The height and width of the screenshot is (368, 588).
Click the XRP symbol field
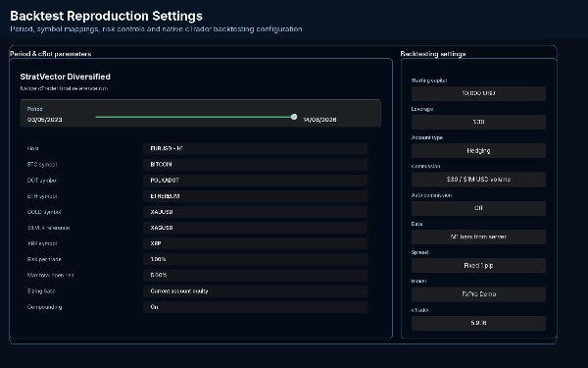255,243
